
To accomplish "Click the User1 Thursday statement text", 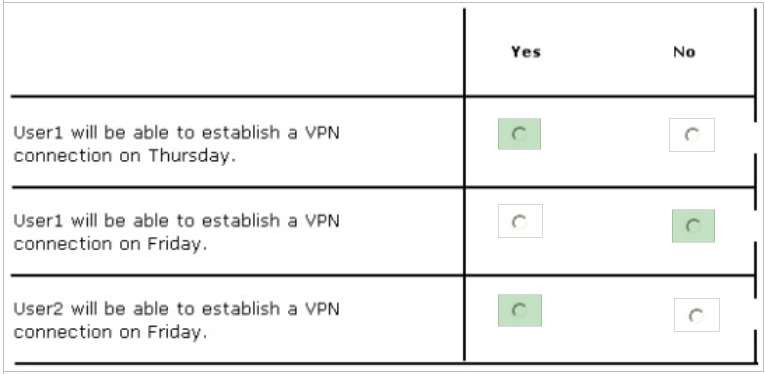I will click(176, 144).
